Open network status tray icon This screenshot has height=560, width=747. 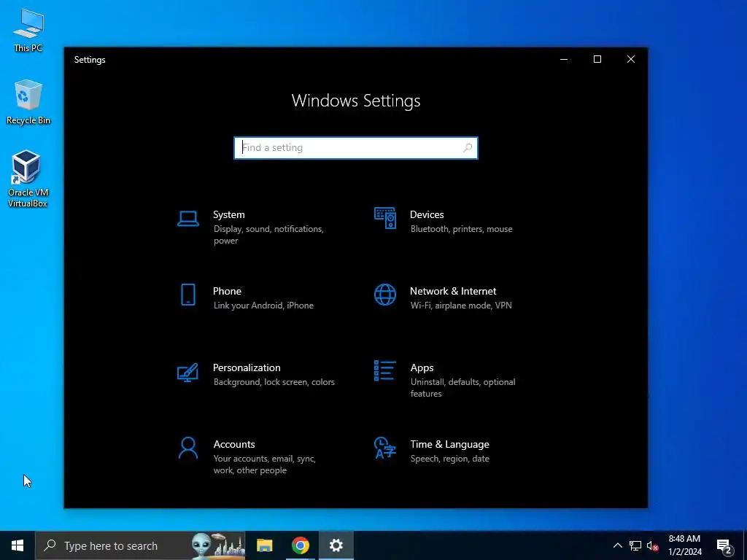635,545
